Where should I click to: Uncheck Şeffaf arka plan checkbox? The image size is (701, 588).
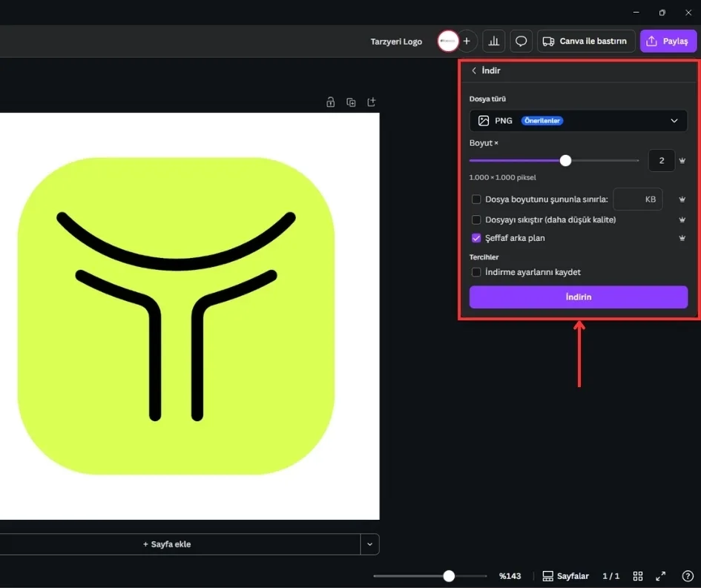tap(476, 238)
